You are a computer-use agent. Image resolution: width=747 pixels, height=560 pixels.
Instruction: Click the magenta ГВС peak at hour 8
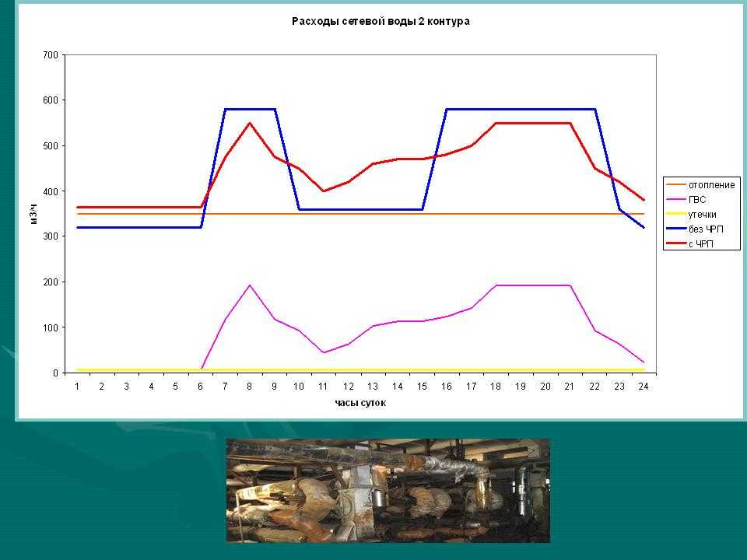[250, 285]
